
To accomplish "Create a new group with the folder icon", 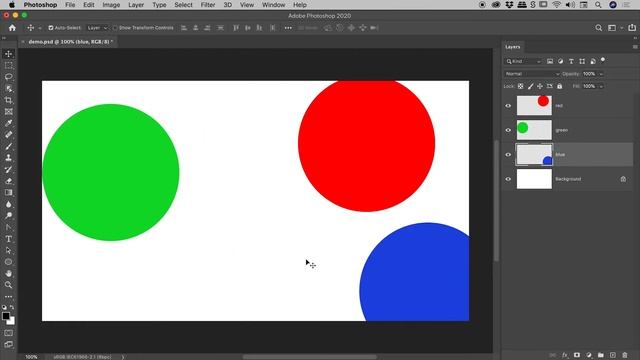I will (600, 355).
